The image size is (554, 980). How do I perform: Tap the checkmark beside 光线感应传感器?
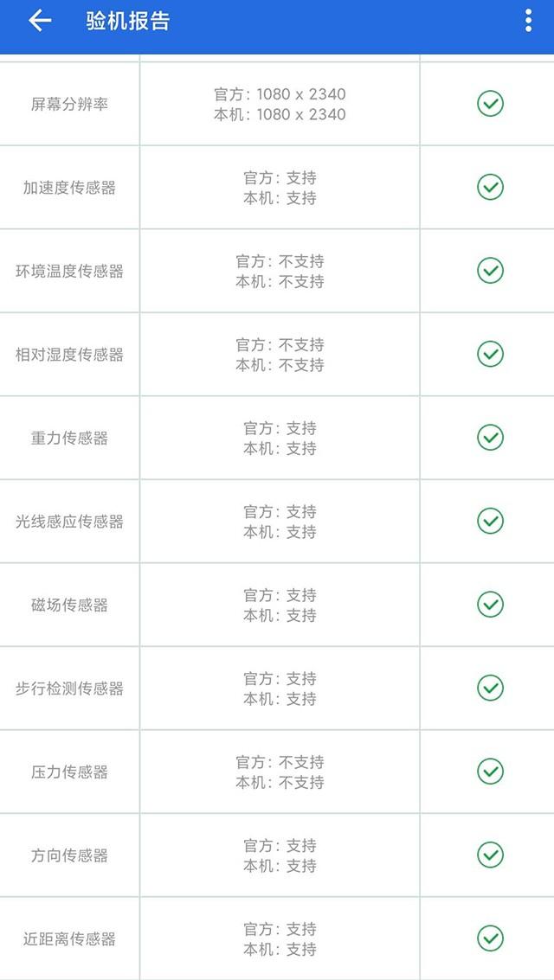point(490,521)
